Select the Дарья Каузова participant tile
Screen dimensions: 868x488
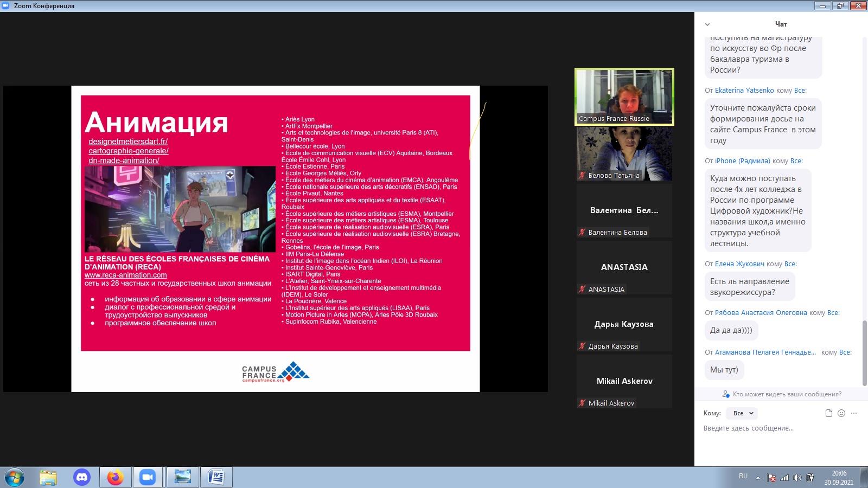click(x=624, y=324)
